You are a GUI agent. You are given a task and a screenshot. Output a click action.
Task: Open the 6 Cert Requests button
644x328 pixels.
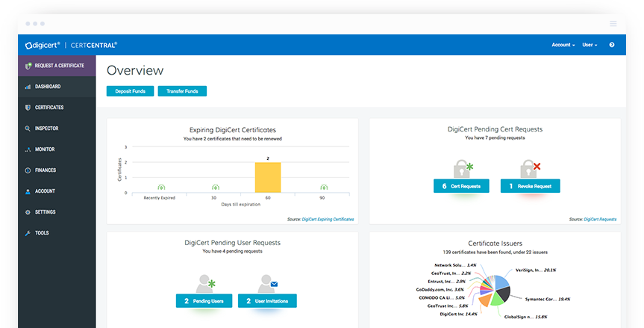(461, 186)
